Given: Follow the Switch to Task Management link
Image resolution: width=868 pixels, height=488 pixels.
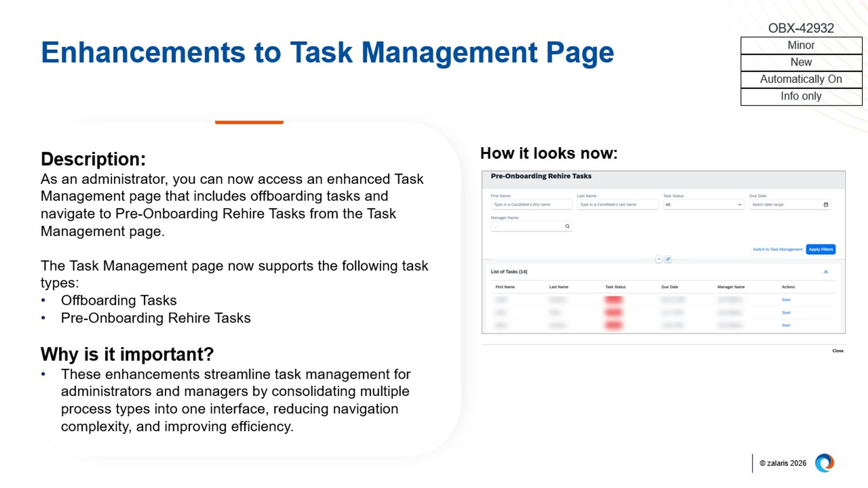Looking at the screenshot, I should tap(778, 249).
